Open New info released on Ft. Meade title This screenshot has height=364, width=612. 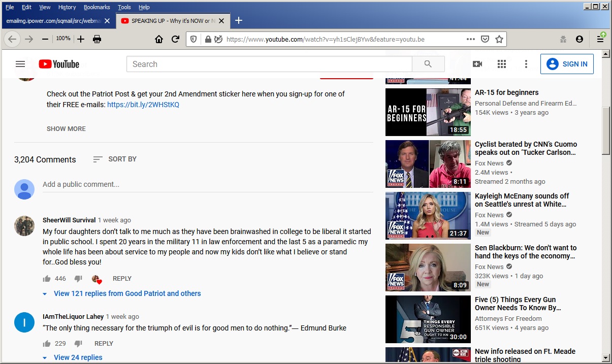click(526, 355)
